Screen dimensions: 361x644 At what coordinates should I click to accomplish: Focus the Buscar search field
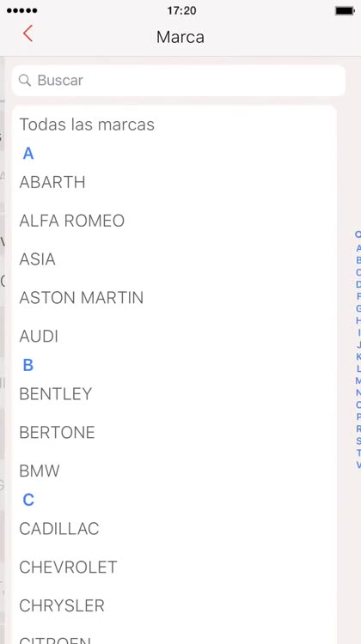pos(179,81)
